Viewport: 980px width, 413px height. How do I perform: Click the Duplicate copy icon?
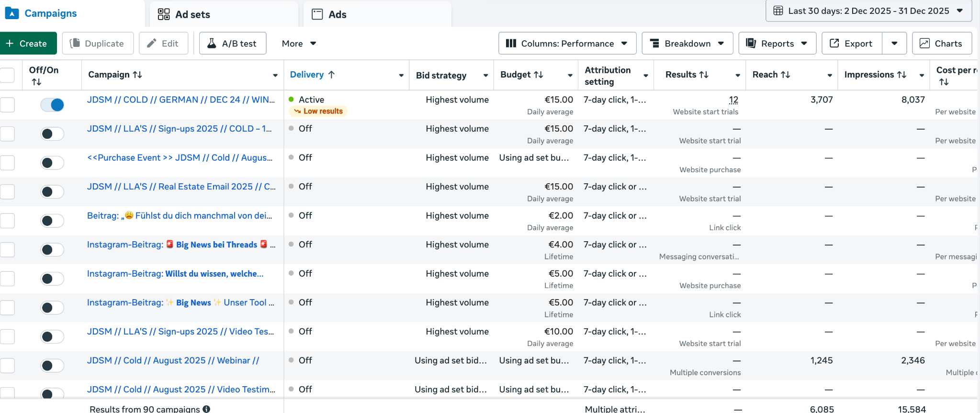(x=75, y=44)
